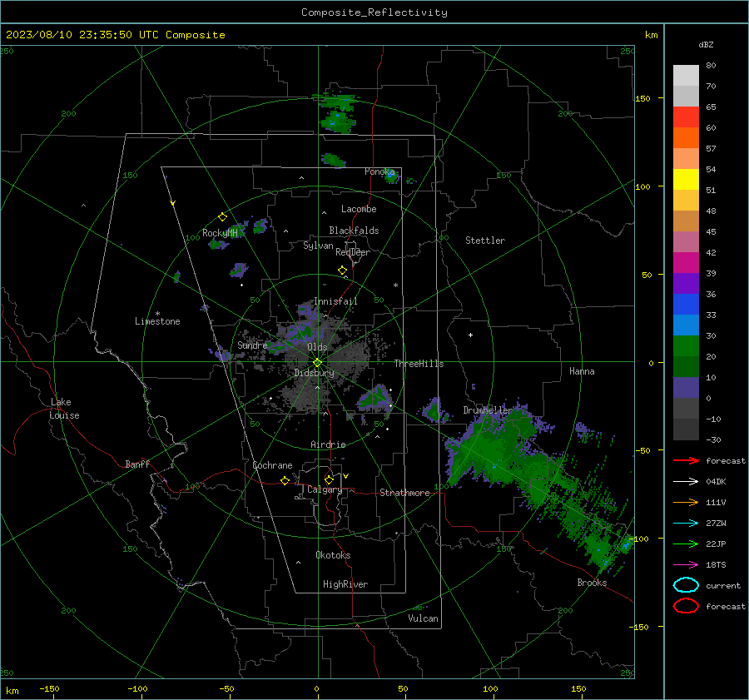Click the Cochrane label
749x700 pixels.
tap(272, 465)
